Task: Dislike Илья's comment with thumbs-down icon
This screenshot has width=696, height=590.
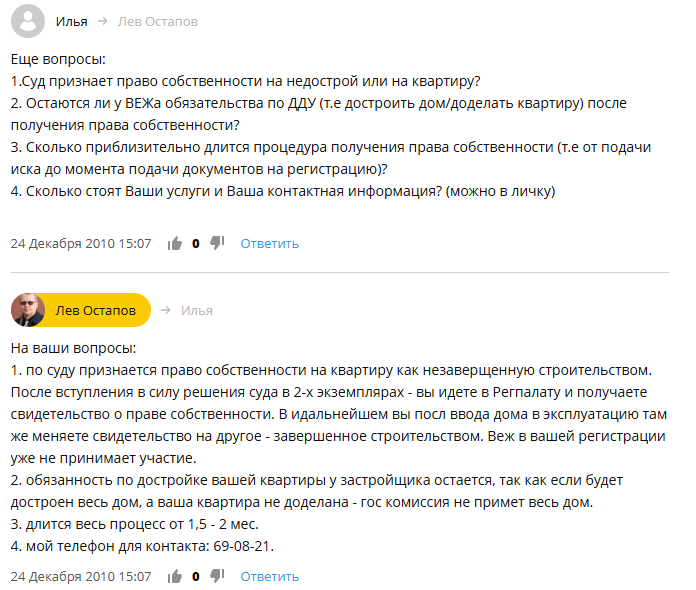Action: tap(217, 243)
